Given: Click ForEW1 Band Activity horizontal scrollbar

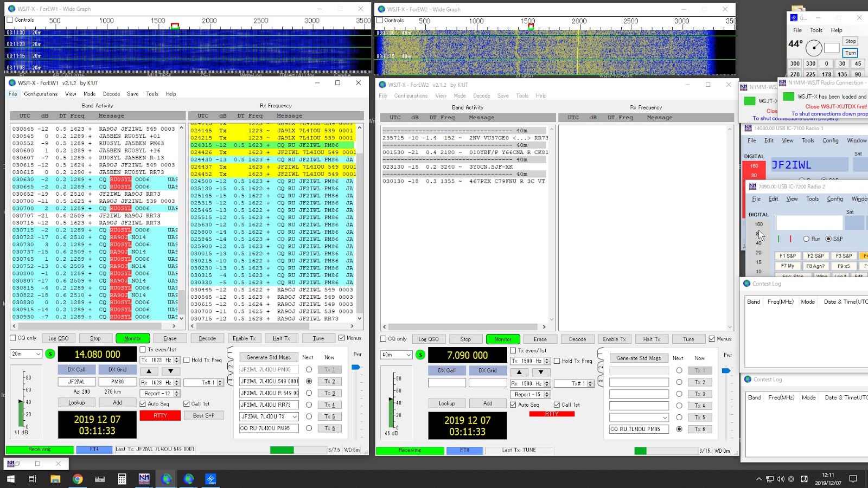Looking at the screenshot, I should tap(95, 326).
